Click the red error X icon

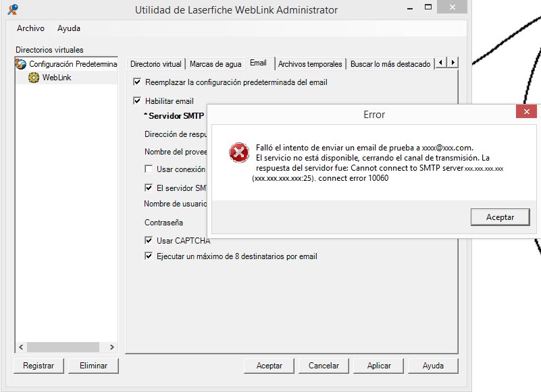(239, 153)
